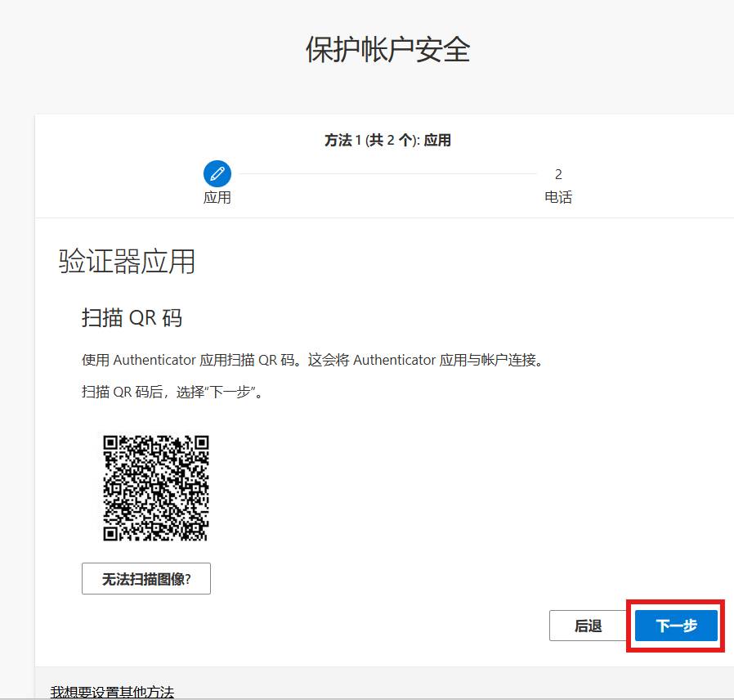Click the 无法扫描图像? button

click(146, 579)
